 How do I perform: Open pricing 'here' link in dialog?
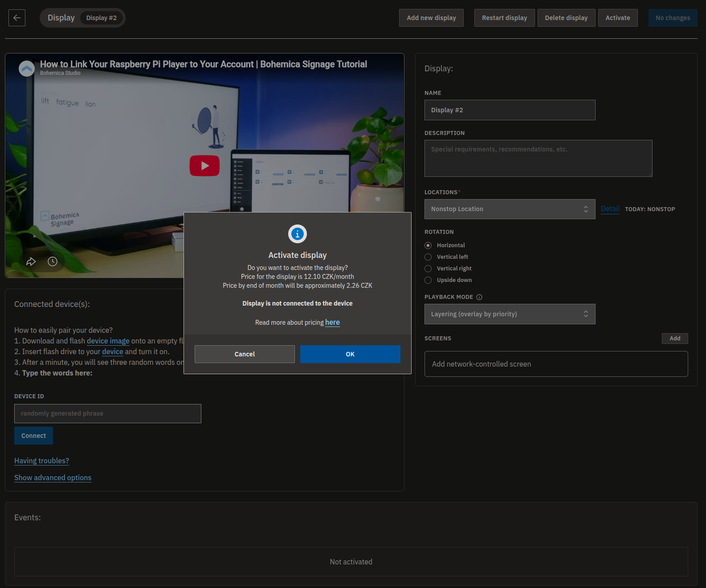click(x=332, y=323)
